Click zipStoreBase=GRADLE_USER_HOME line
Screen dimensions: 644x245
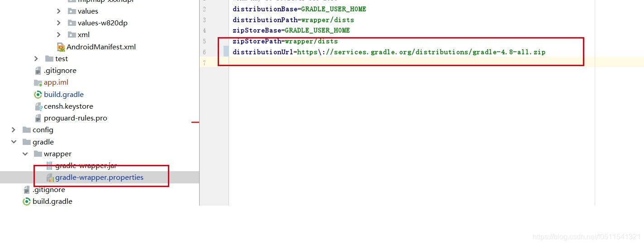291,30
